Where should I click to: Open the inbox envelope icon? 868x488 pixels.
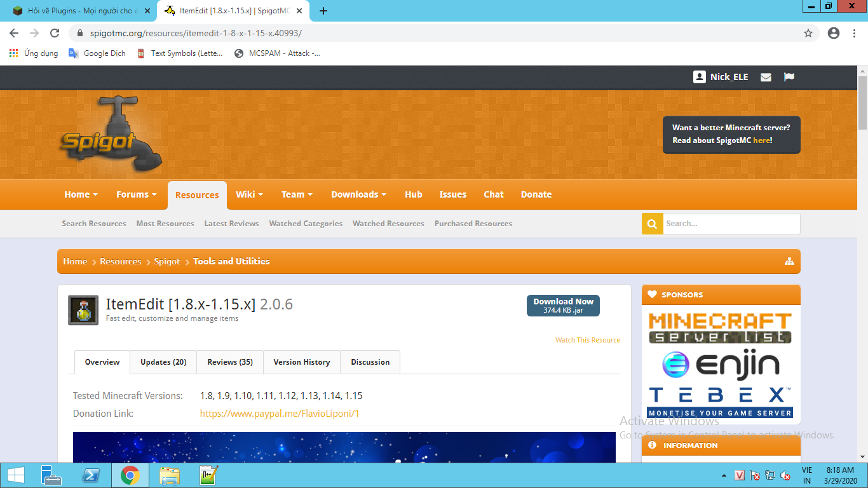pyautogui.click(x=766, y=77)
